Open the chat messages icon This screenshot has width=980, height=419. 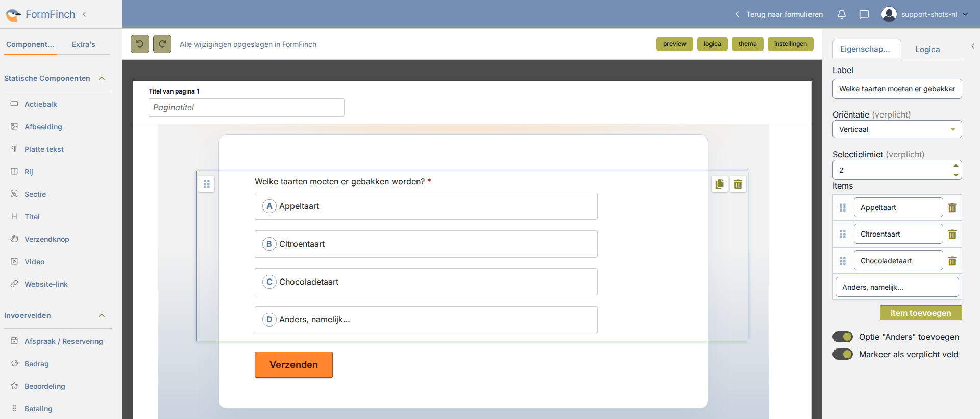pos(864,14)
